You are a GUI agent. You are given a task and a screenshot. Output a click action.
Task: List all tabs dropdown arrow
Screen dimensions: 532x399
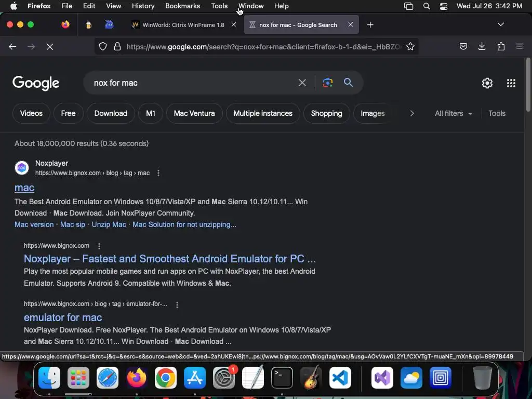(x=500, y=24)
